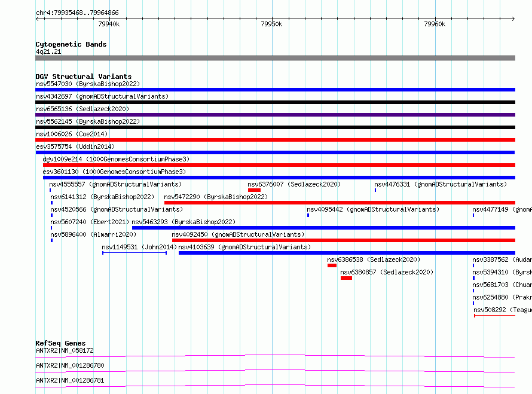532x394 pixels.
Task: Open nsv5607240 (Ebert2021) label
Action: pos(90,222)
